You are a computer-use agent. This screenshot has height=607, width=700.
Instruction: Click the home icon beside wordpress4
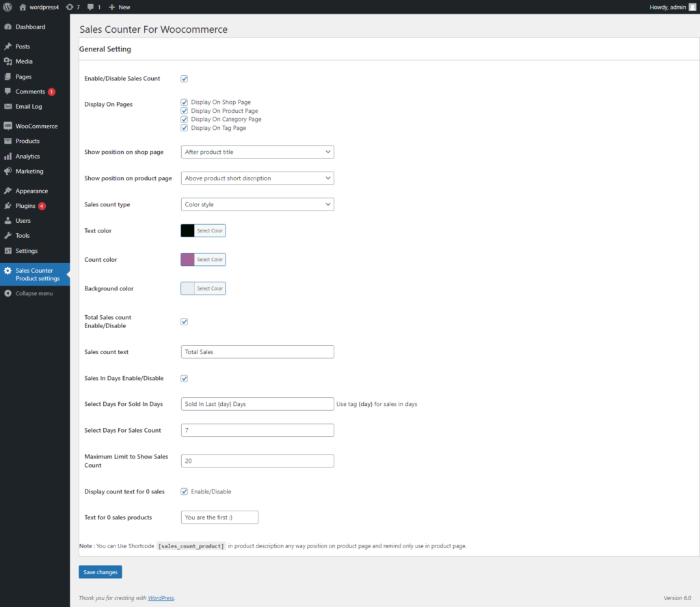point(23,7)
